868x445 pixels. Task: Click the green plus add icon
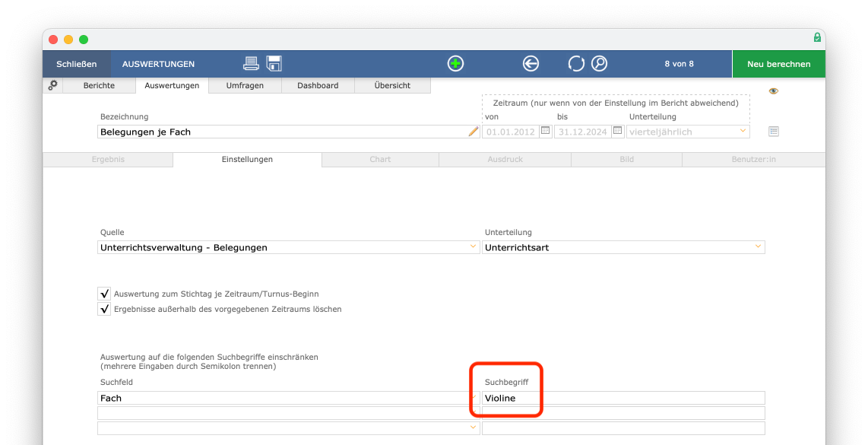pyautogui.click(x=455, y=64)
